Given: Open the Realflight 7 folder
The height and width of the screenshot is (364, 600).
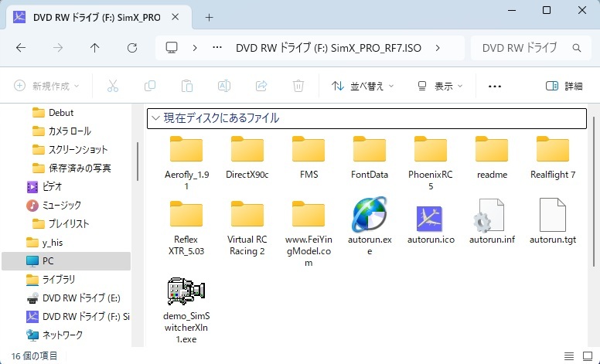Looking at the screenshot, I should [x=553, y=151].
